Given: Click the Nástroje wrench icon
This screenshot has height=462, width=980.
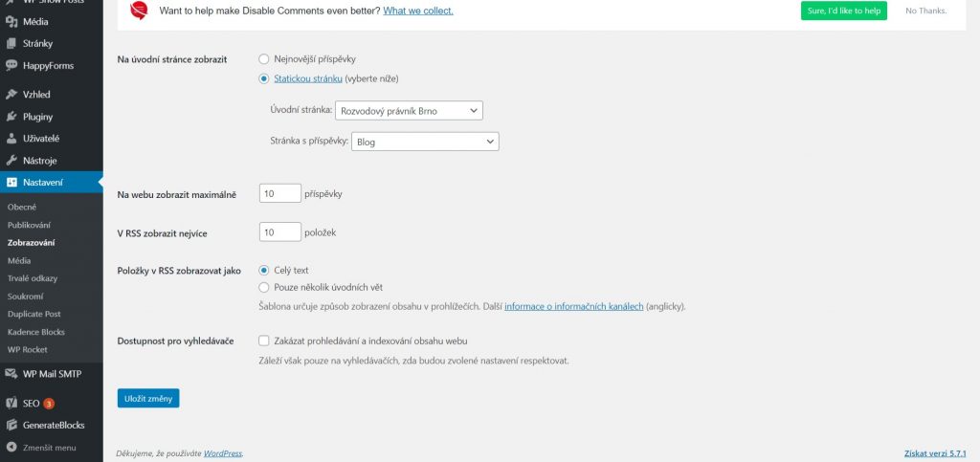Looking at the screenshot, I should [x=11, y=161].
